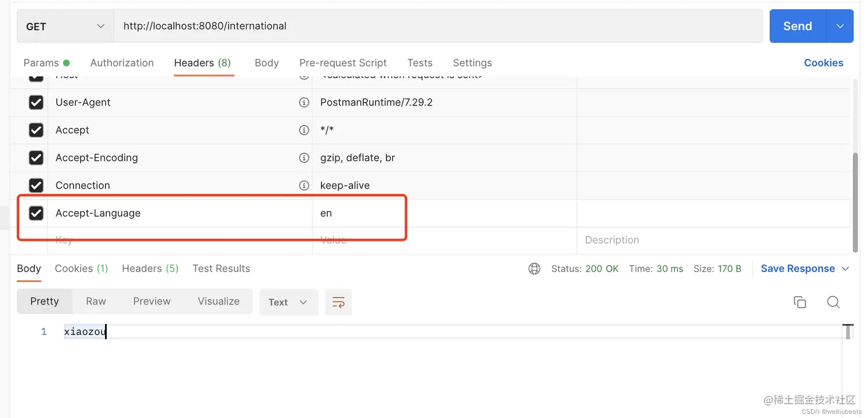Click the info icon beside Accept header

304,130
